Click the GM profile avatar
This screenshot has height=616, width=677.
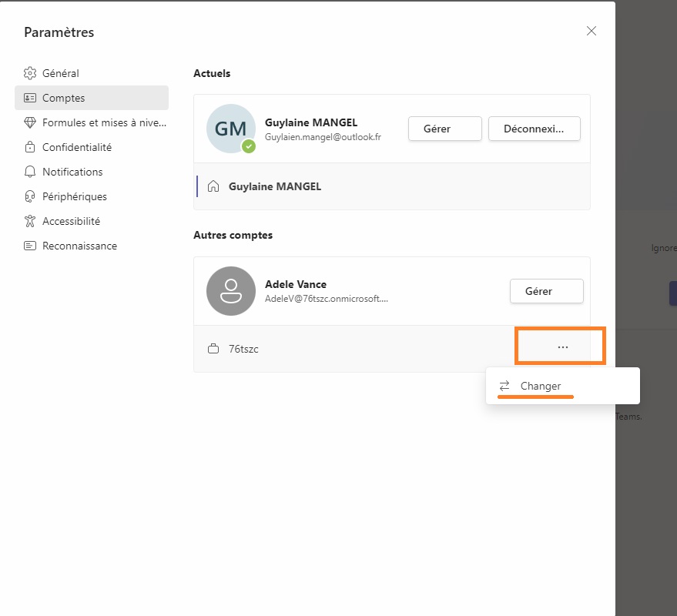click(x=231, y=129)
